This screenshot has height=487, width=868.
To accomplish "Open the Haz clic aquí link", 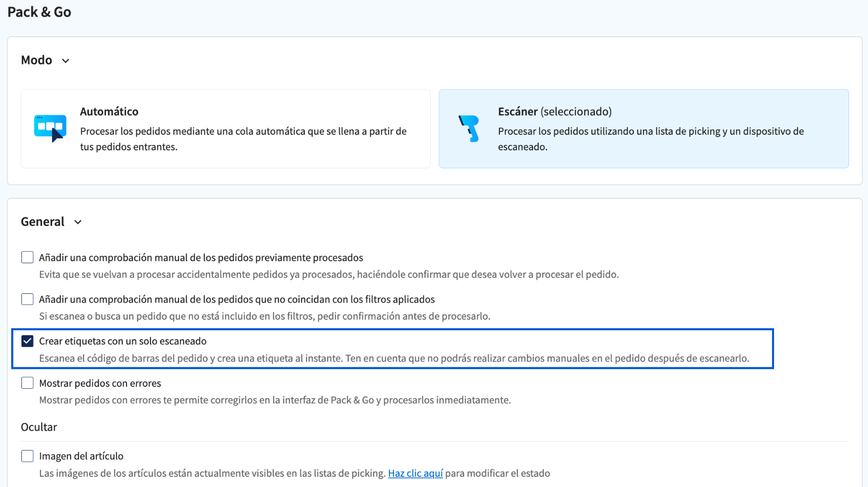I will pyautogui.click(x=415, y=473).
